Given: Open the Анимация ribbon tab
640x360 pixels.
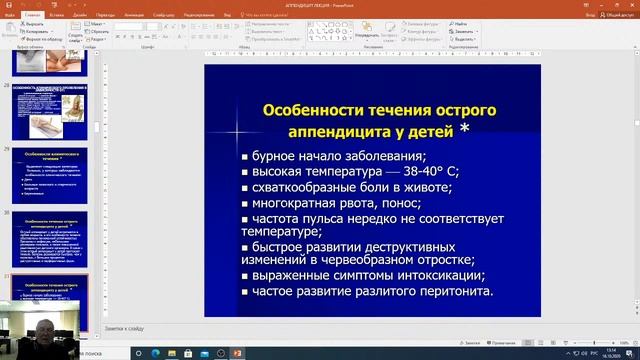Looking at the screenshot, I should coord(134,15).
